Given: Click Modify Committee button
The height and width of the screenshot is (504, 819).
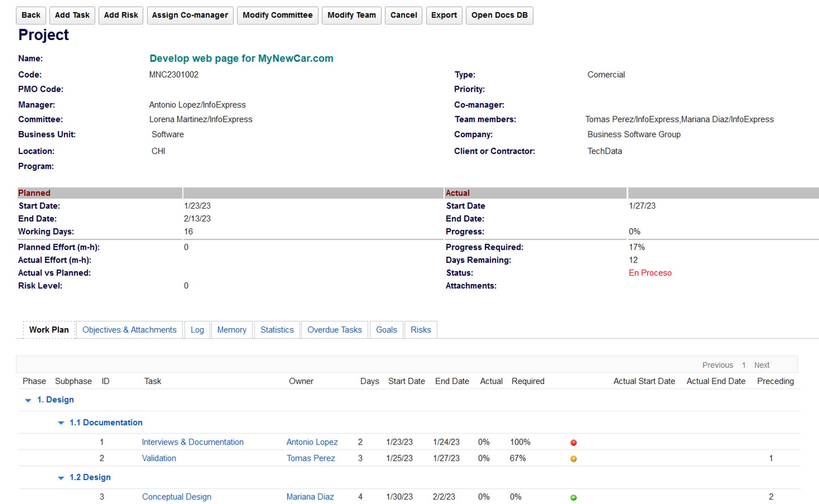Looking at the screenshot, I should tap(277, 15).
